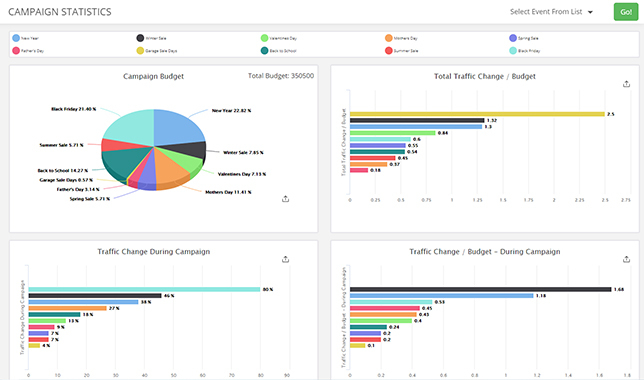
Task: Click the yellow 2.5 bar in Total Traffic Change / Budget
Action: pyautogui.click(x=477, y=114)
